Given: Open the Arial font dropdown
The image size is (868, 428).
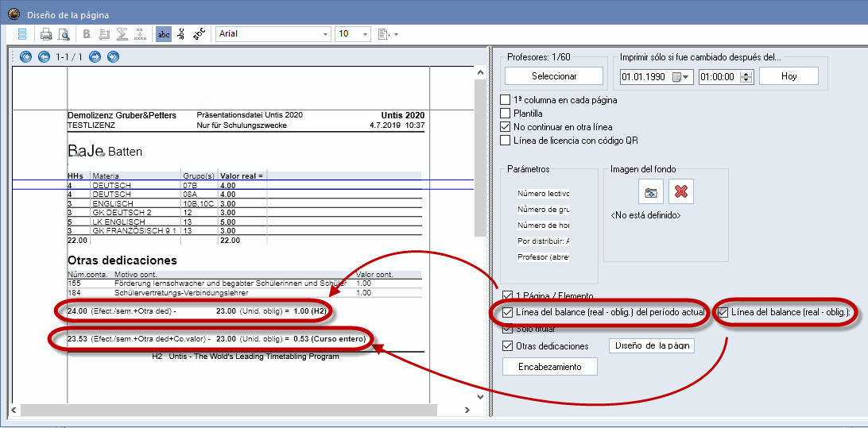Looking at the screenshot, I should [325, 34].
